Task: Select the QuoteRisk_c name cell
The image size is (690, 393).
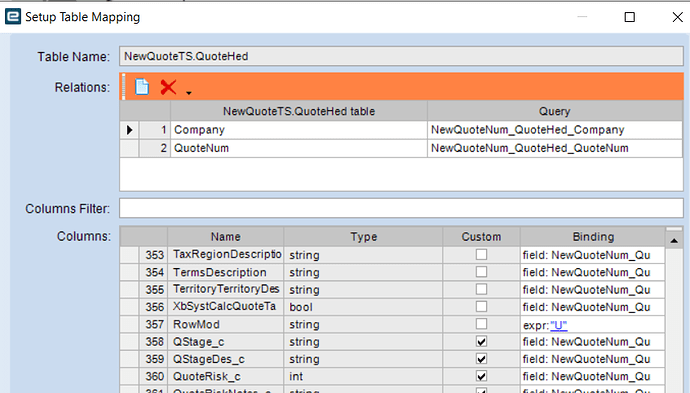Action: [x=226, y=376]
